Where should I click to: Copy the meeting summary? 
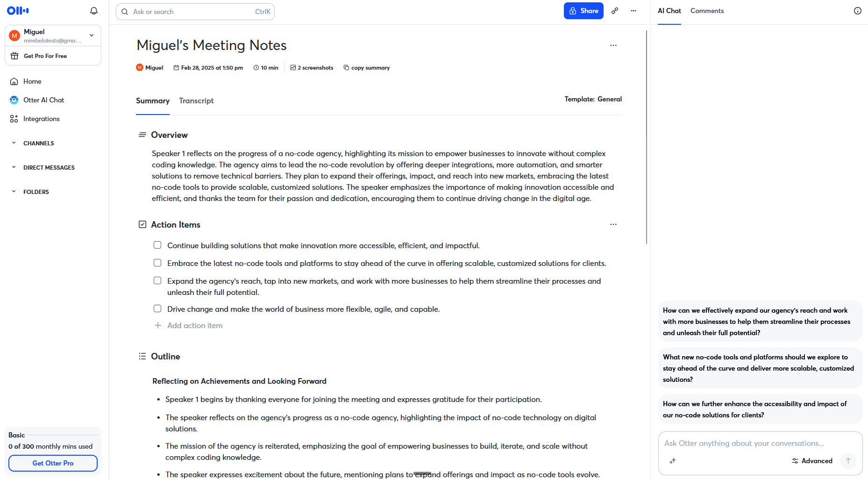(x=367, y=67)
